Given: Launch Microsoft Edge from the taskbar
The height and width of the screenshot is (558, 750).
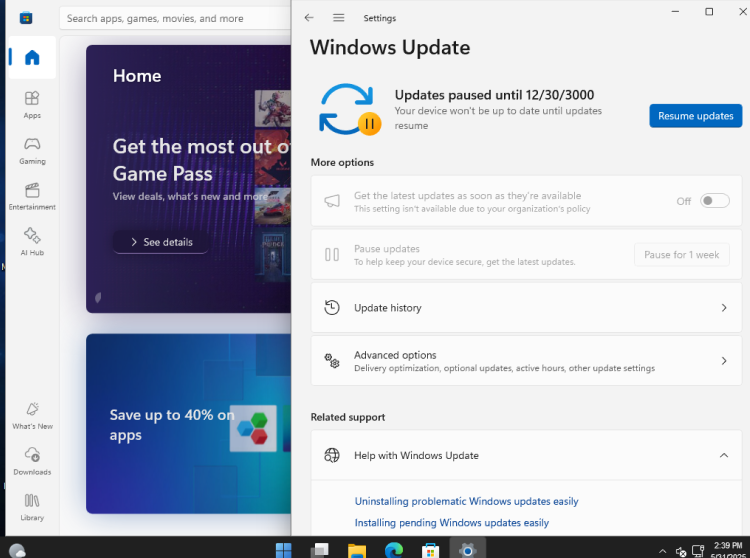Looking at the screenshot, I should (x=394, y=550).
